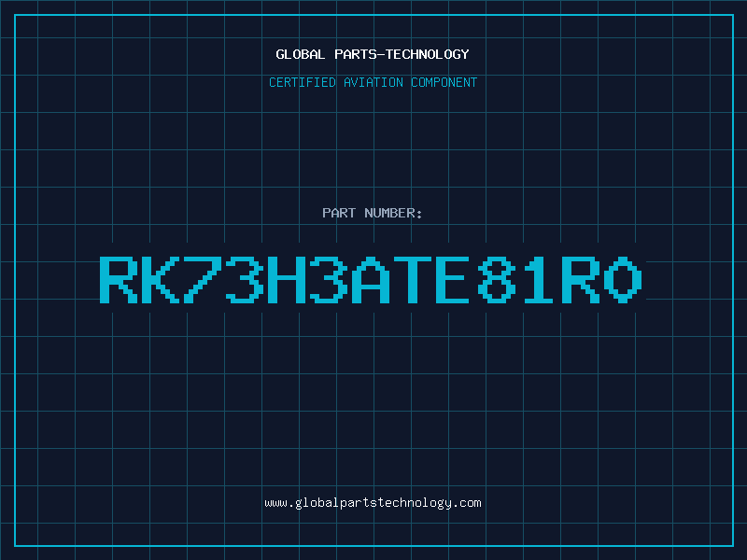Click the letter E in the part number
This screenshot has height=560, width=747.
[453, 279]
